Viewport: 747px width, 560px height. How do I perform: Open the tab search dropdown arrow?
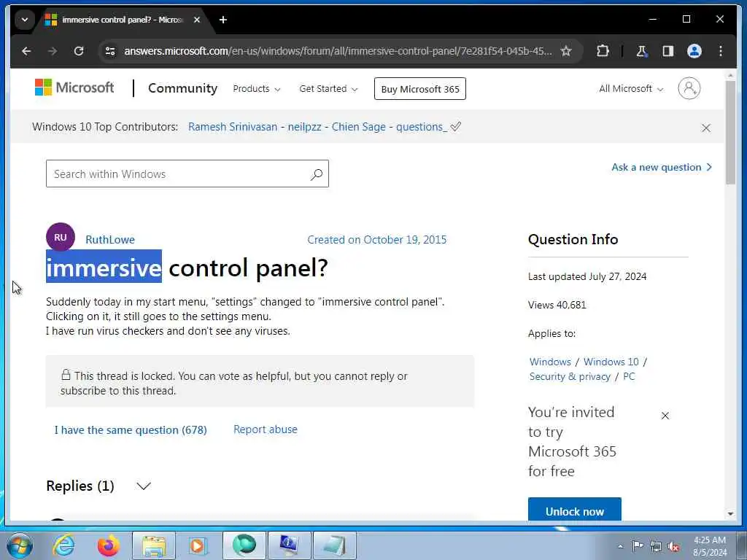click(25, 20)
